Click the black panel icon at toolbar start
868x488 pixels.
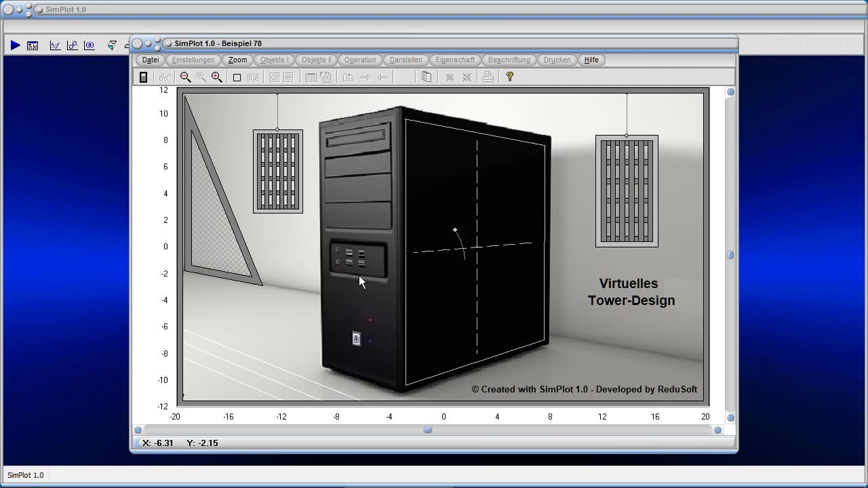[x=143, y=77]
